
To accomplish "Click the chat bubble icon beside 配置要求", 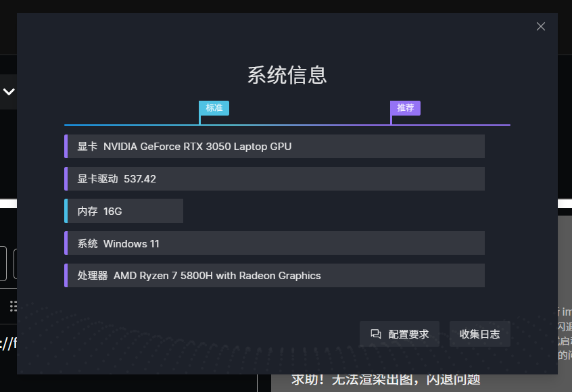I will point(376,334).
